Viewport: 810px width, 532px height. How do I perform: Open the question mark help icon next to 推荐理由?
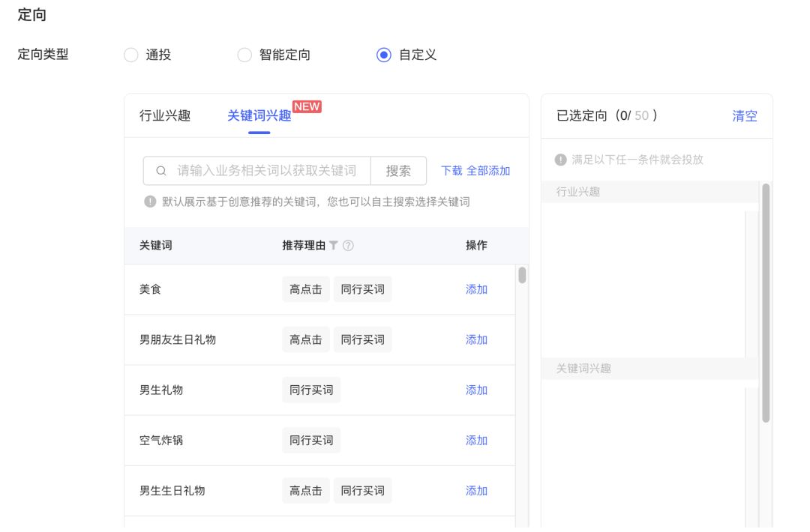(x=348, y=246)
